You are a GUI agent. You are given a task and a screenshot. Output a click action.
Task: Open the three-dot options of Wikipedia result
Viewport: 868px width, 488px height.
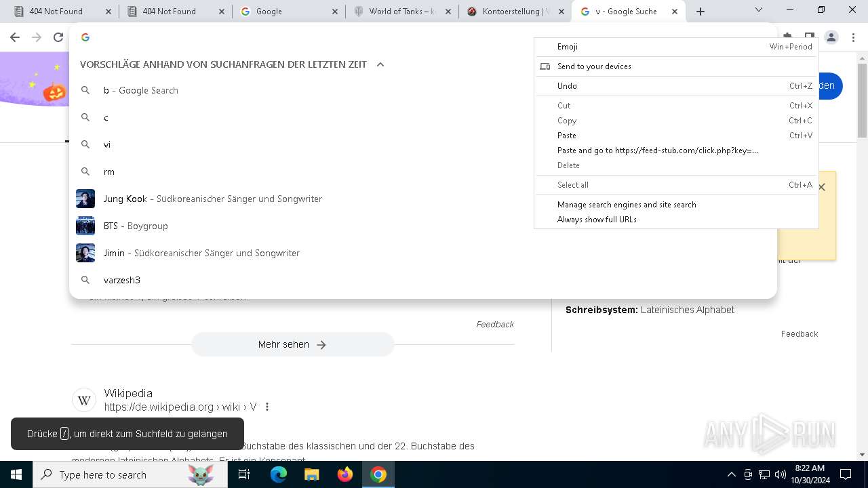coord(267,407)
